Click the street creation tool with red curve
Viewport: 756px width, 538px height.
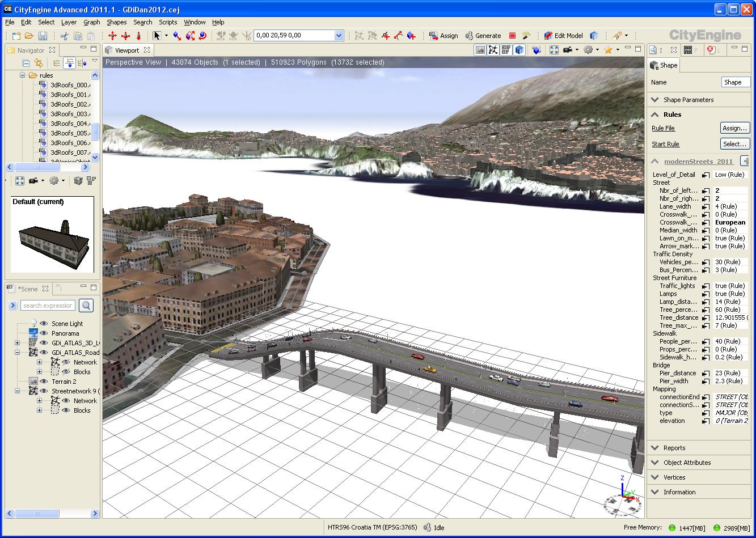(x=399, y=36)
